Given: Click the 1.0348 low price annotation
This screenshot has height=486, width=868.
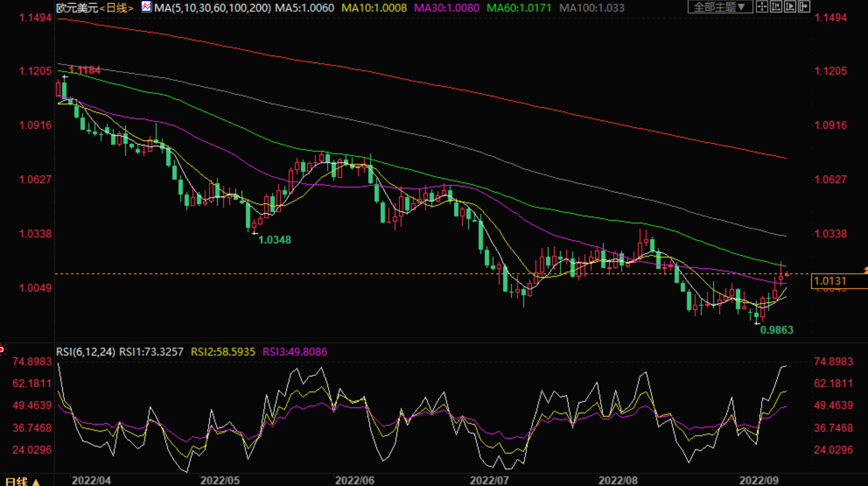Looking at the screenshot, I should point(275,240).
